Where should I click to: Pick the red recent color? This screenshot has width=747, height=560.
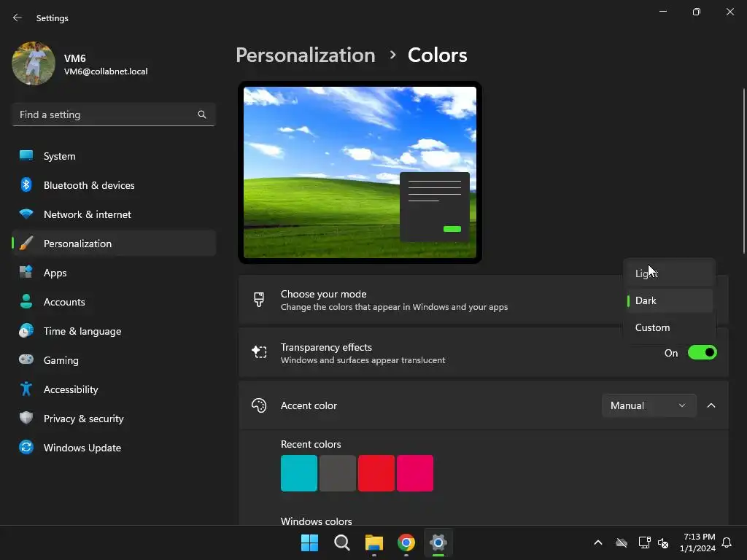[x=376, y=472]
